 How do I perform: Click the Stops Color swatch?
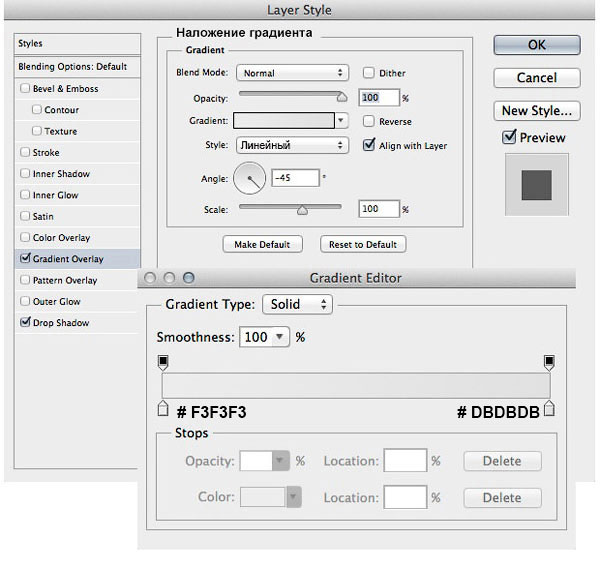263,497
